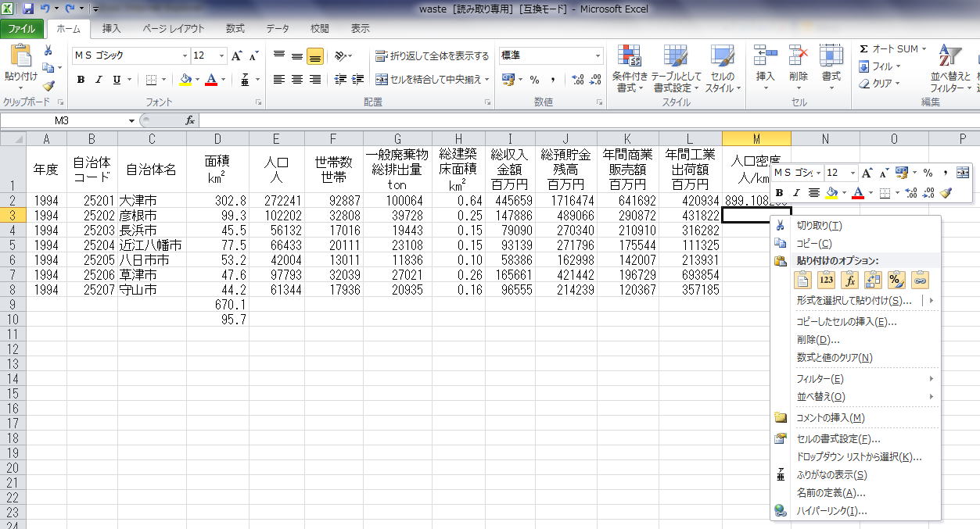Open セルのスタイル cell styles gallery
The height and width of the screenshot is (529, 980).
click(x=723, y=69)
